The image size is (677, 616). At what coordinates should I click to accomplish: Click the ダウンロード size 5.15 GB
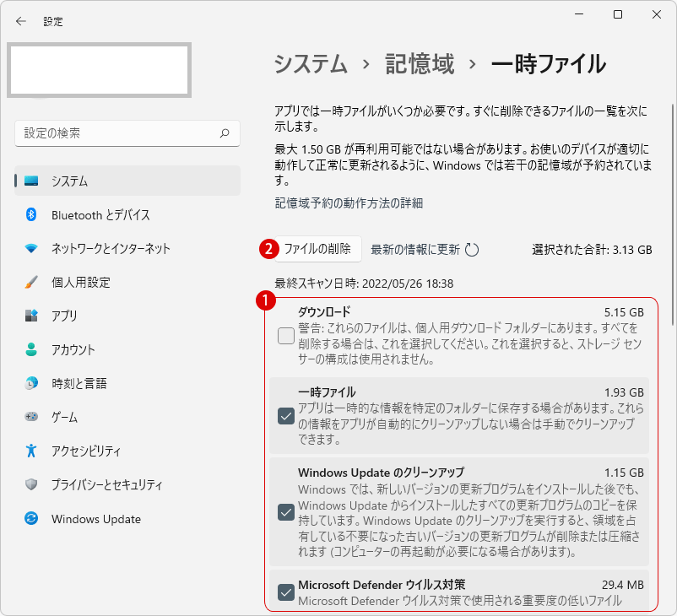[x=624, y=312]
